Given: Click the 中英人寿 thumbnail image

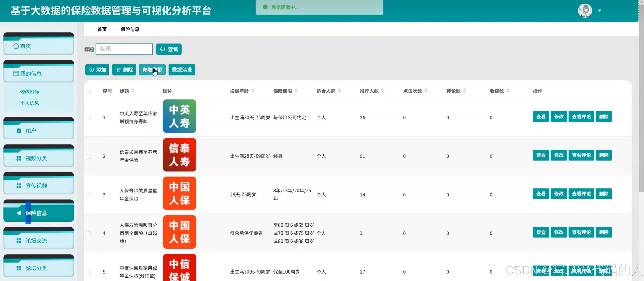Looking at the screenshot, I should click(x=179, y=116).
